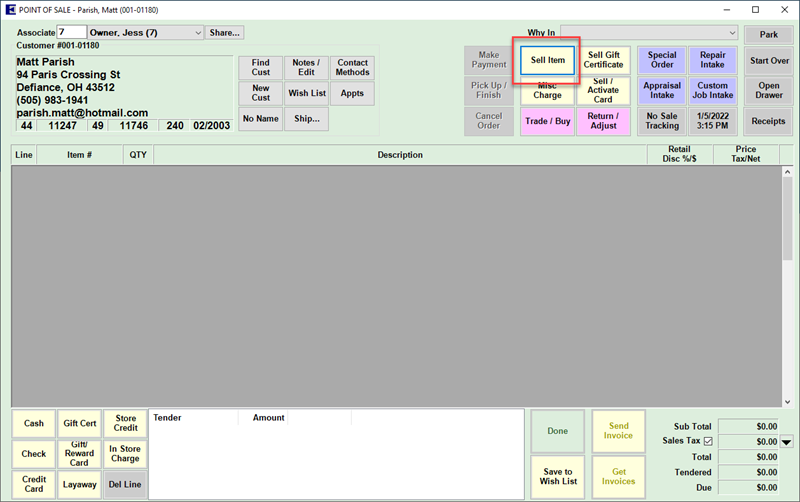Screen dimensions: 800x502
Task: Click the Sell Item button
Action: (547, 60)
